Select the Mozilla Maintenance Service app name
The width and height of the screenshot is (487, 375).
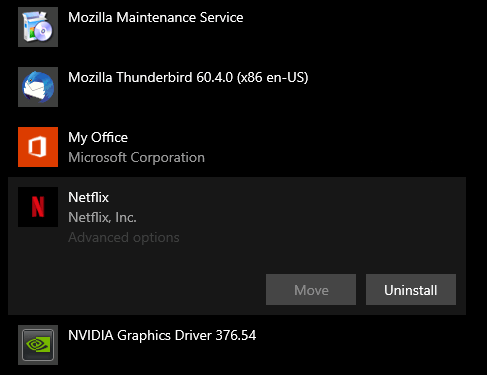pyautogui.click(x=156, y=17)
